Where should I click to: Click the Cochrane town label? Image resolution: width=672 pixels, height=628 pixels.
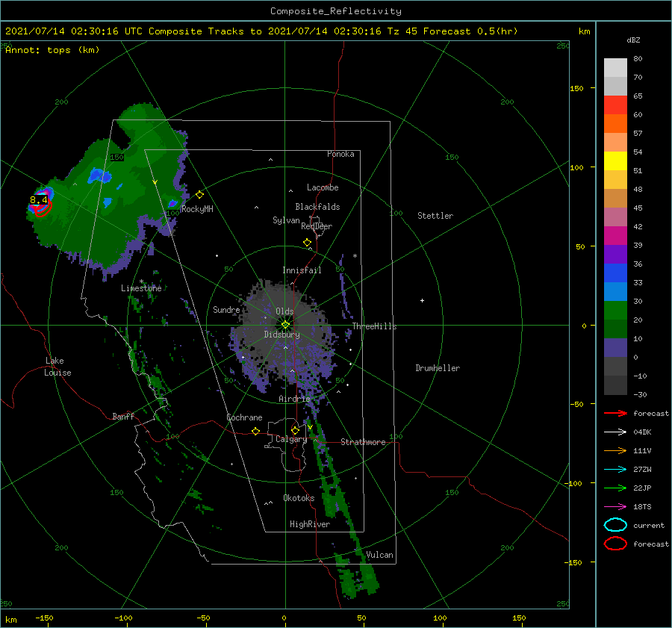tap(244, 417)
